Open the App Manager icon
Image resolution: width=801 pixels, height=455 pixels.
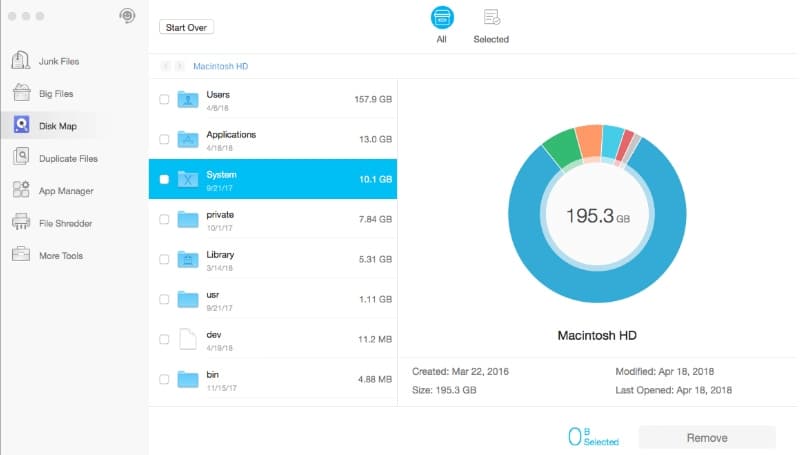click(21, 190)
